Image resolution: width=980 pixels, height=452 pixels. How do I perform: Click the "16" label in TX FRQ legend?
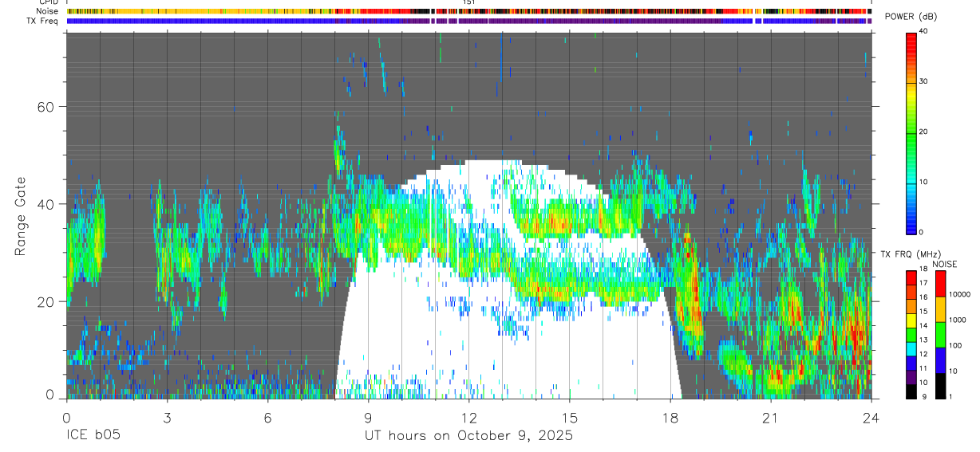[922, 297]
